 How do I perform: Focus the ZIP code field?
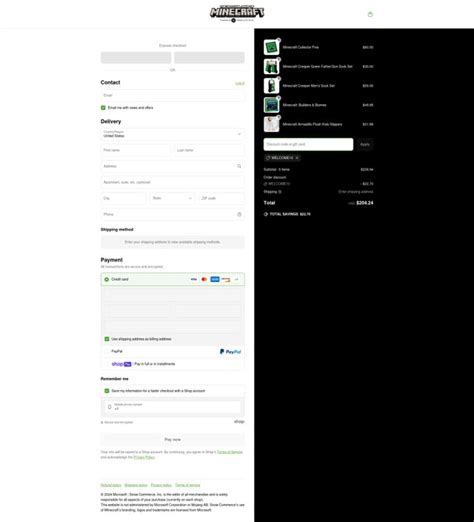[222, 198]
